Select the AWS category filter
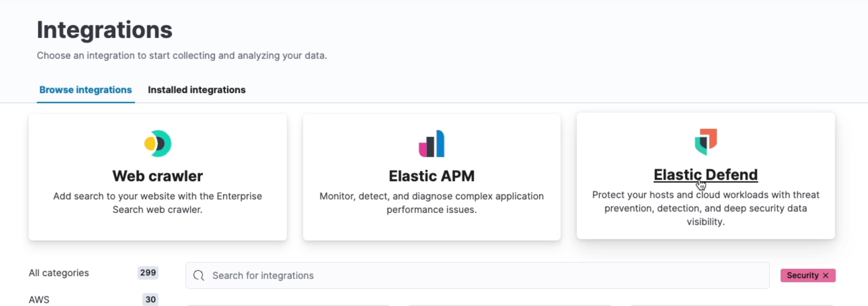868x306 pixels. tap(39, 300)
